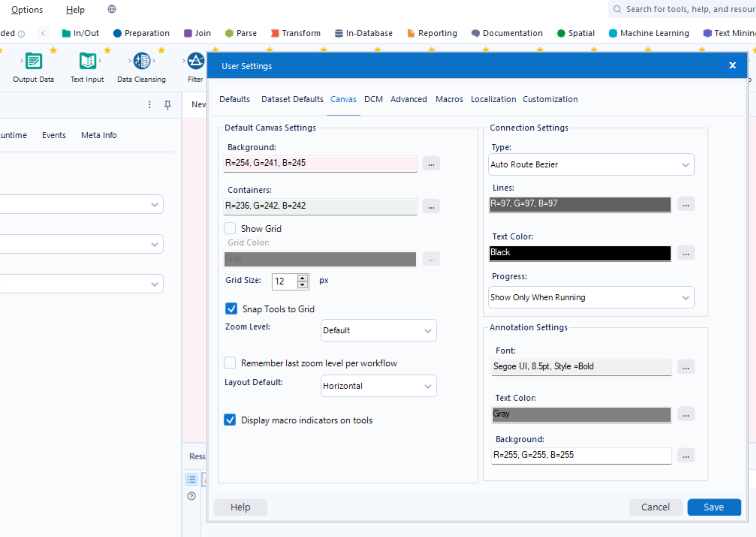Open the connection Type dropdown
This screenshot has width=756, height=537.
591,164
